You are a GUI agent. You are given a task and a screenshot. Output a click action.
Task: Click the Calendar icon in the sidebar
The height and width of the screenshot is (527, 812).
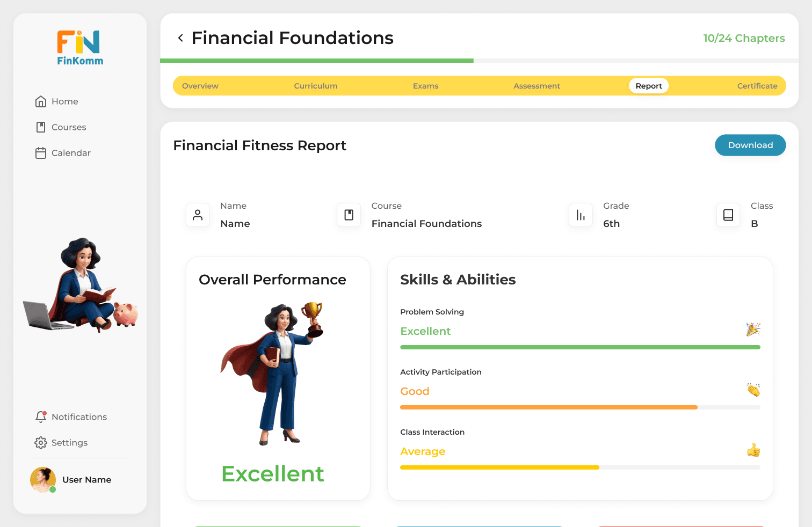41,153
